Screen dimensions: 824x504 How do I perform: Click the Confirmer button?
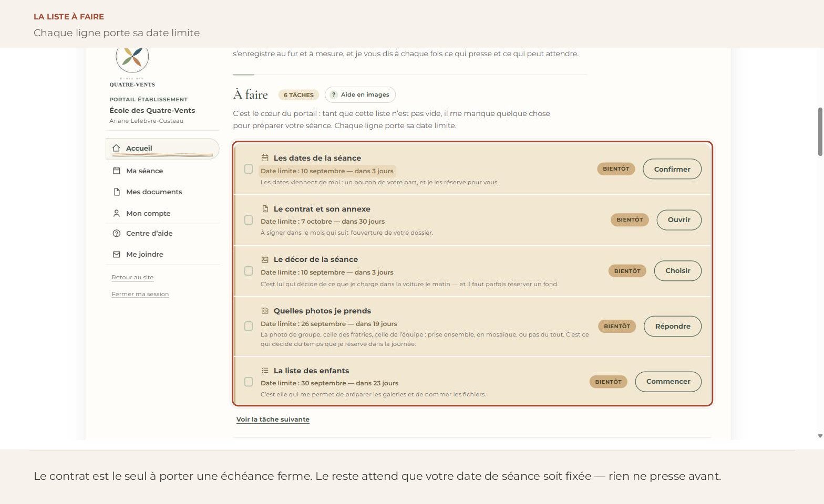(x=672, y=169)
